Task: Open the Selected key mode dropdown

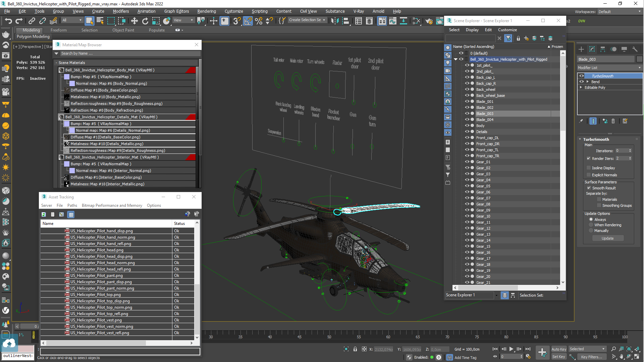Action: 587,349
